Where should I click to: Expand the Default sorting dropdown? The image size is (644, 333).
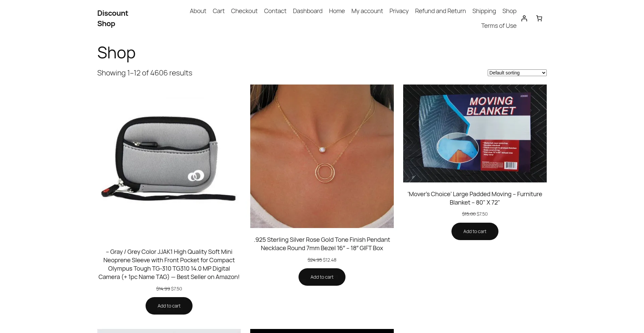pyautogui.click(x=517, y=73)
